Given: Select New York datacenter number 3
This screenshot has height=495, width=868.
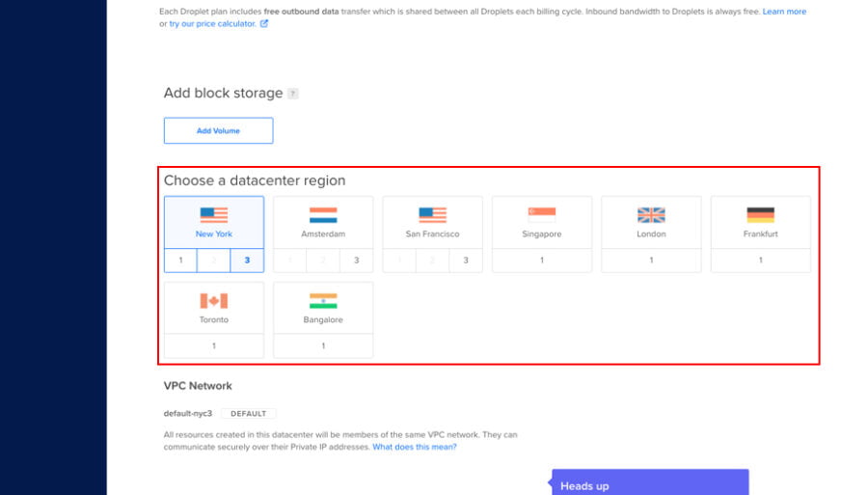Looking at the screenshot, I should [x=247, y=261].
